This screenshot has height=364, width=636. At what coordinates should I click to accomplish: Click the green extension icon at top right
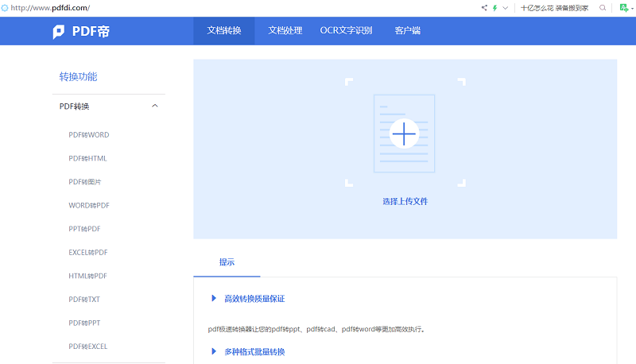tap(624, 8)
